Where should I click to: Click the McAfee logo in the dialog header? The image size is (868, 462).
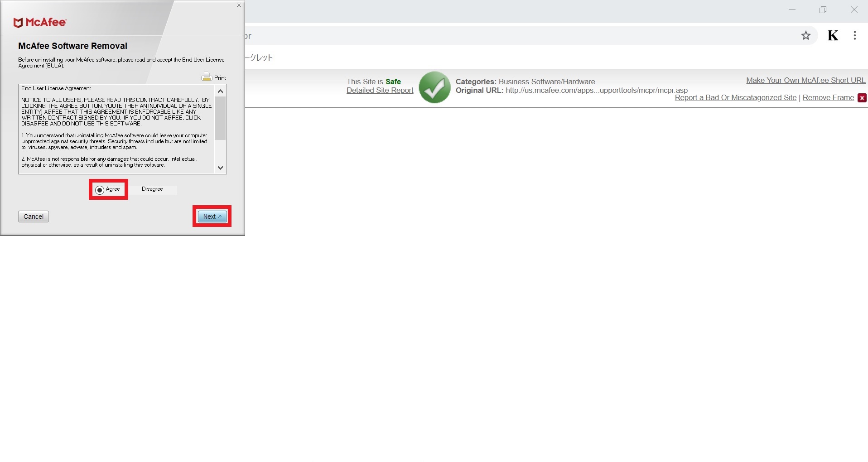[40, 22]
